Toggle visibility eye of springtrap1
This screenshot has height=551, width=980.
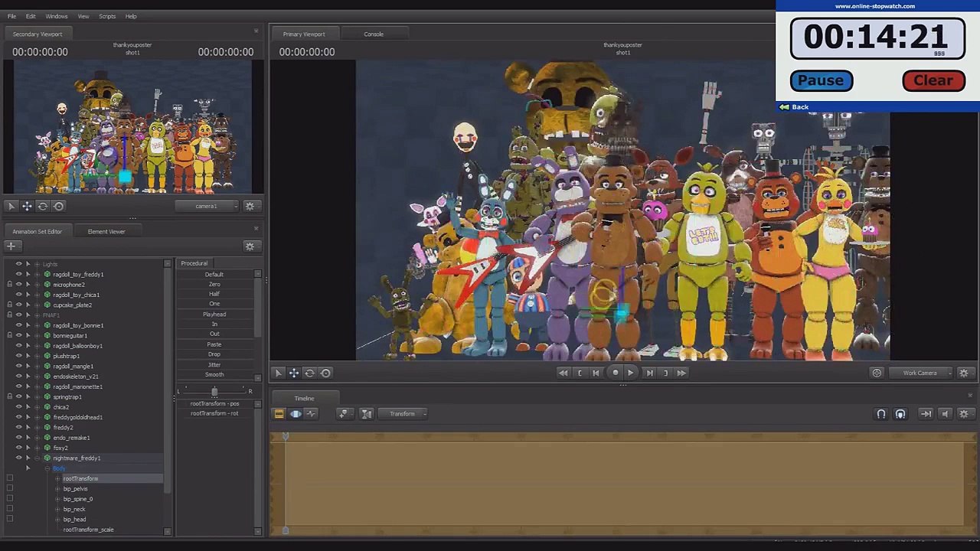coord(18,397)
